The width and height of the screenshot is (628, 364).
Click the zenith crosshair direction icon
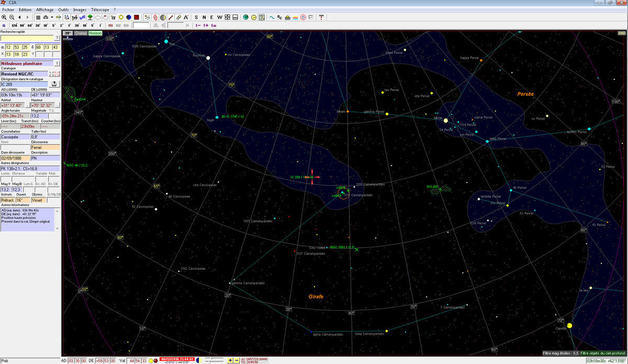[x=227, y=17]
